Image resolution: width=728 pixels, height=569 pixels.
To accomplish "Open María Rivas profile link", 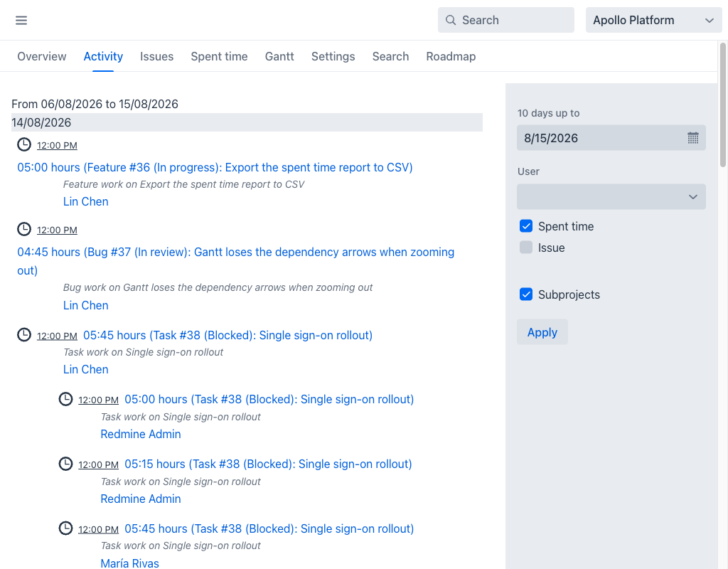I will coord(130,563).
